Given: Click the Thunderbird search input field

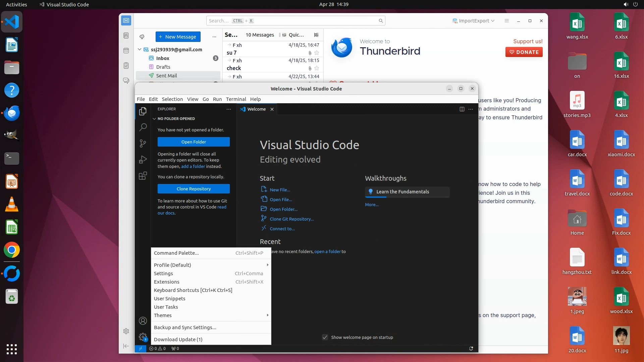Looking at the screenshot, I should click(295, 21).
